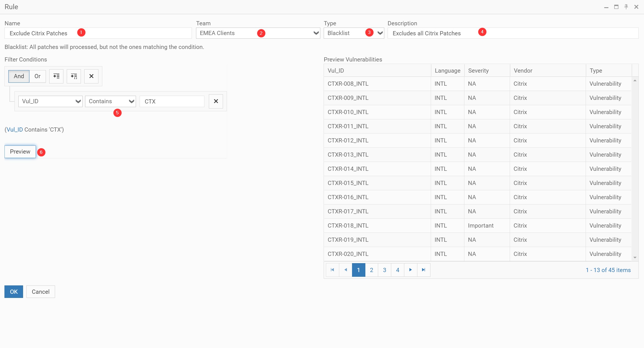
Task: Remove the filter group with X icon
Action: (x=91, y=76)
